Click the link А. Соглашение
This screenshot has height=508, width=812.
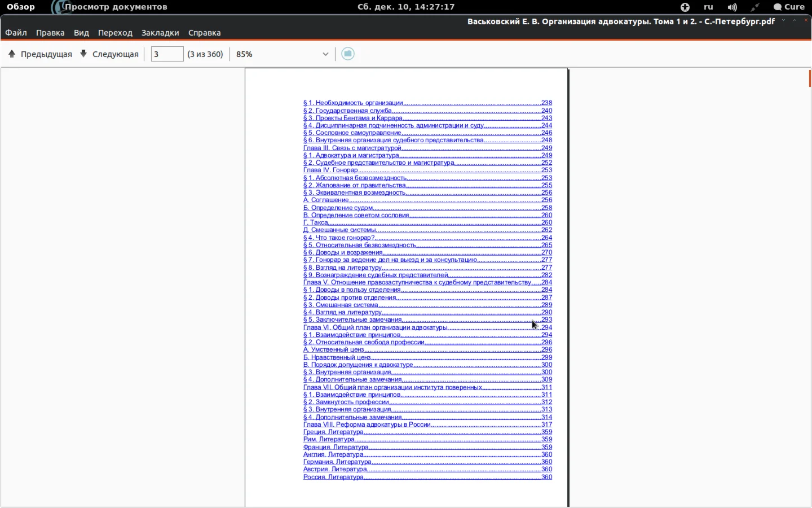click(326, 200)
